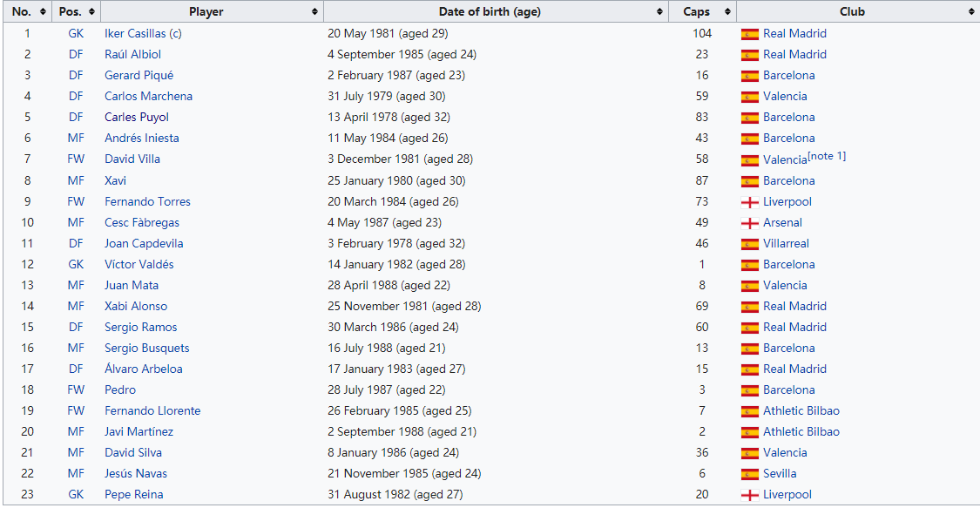Open David Silva player link
This screenshot has width=980, height=508.
pyautogui.click(x=133, y=452)
